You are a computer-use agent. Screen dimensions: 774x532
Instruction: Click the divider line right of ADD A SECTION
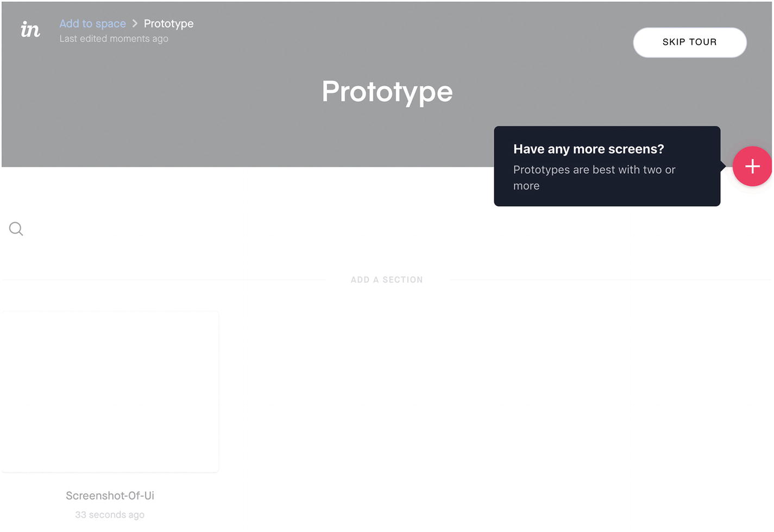611,280
